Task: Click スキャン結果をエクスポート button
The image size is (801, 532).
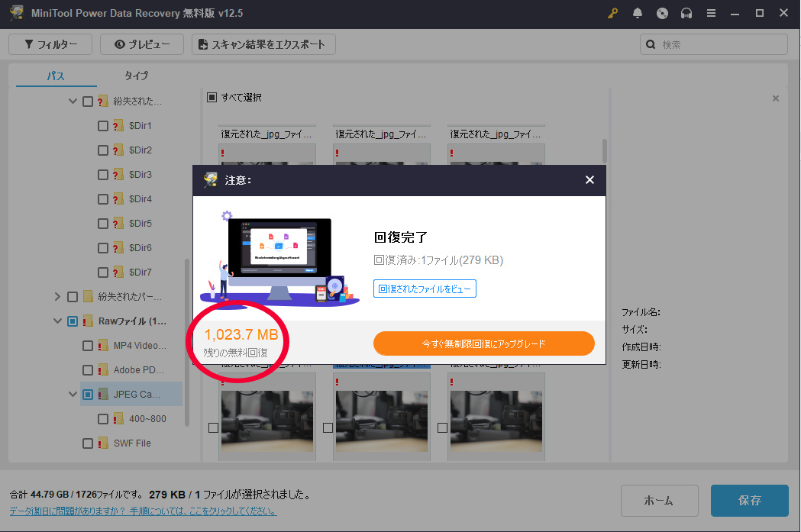Action: pyautogui.click(x=263, y=44)
